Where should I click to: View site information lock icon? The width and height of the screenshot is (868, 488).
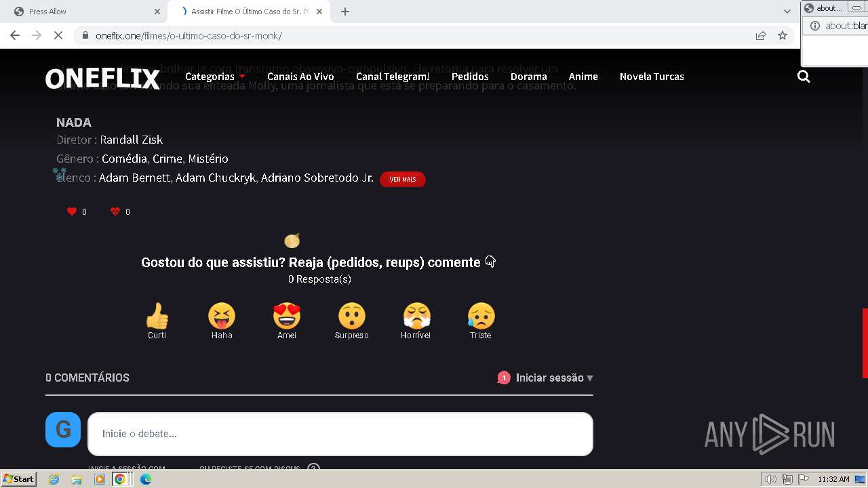85,35
